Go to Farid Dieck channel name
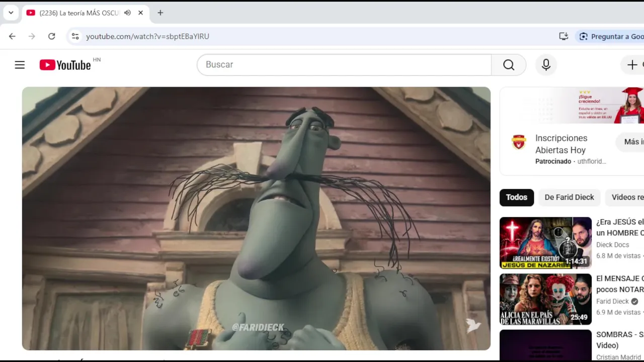The image size is (644, 362). pos(612,301)
